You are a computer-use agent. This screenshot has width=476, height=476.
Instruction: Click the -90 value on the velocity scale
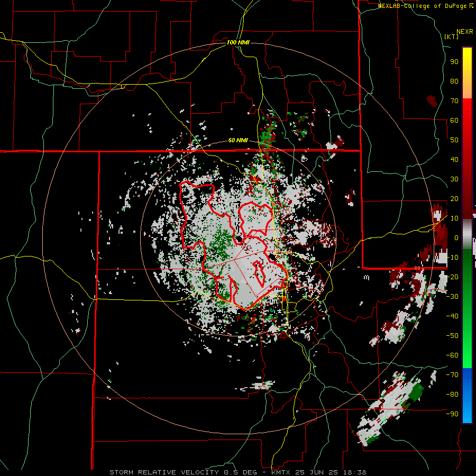pos(452,414)
